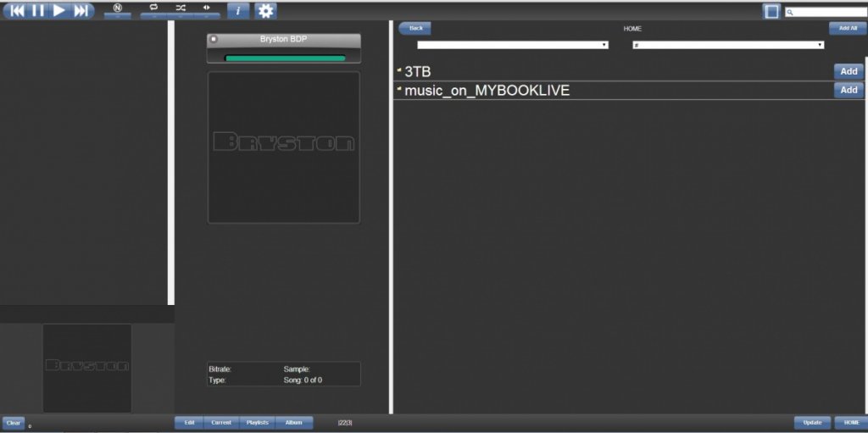Viewport: 868px width, 433px height.
Task: Click the folder icon beside 3TB
Action: tap(399, 69)
